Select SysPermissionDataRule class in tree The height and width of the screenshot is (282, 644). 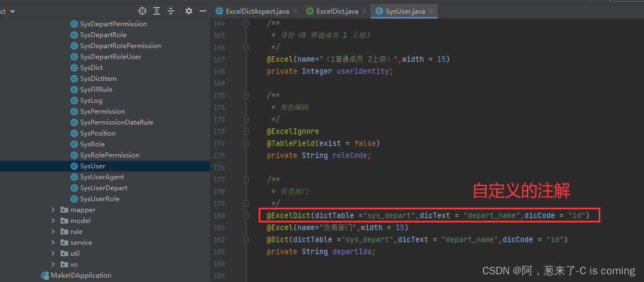click(x=117, y=122)
